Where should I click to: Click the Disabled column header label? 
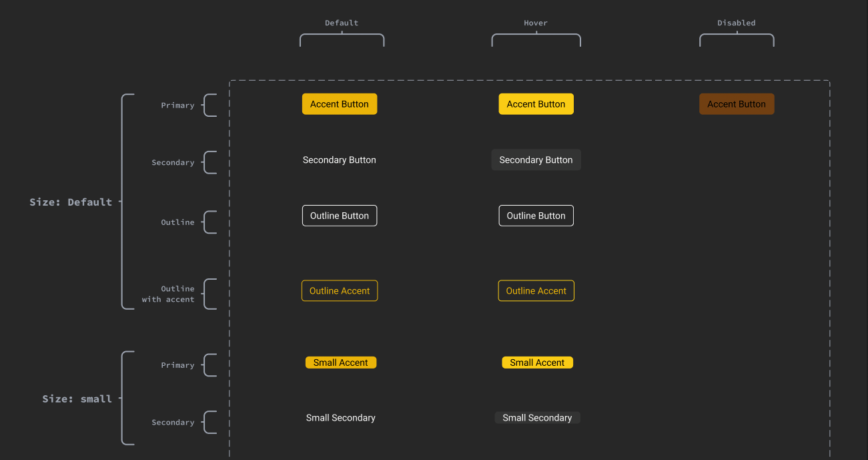pyautogui.click(x=736, y=23)
